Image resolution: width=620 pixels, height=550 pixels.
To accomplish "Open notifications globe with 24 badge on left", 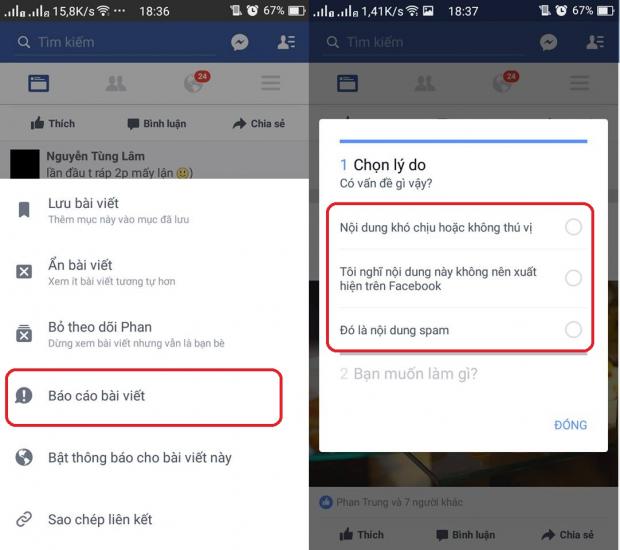I will [x=195, y=83].
